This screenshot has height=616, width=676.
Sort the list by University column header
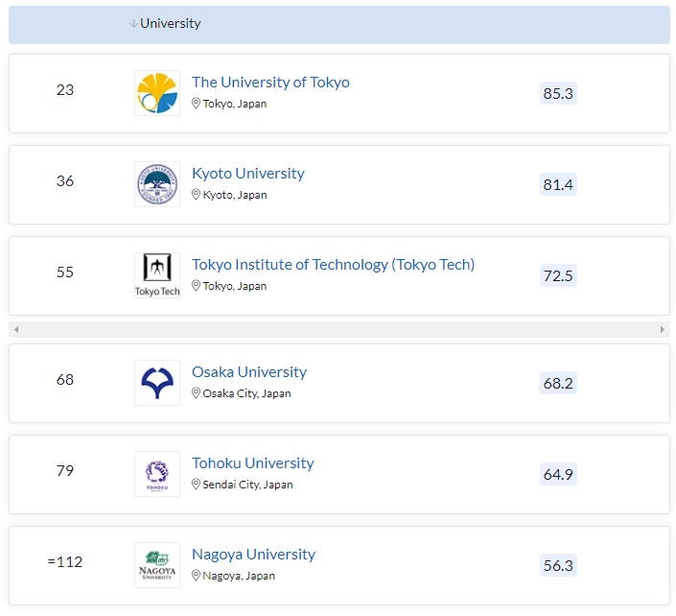[x=170, y=24]
